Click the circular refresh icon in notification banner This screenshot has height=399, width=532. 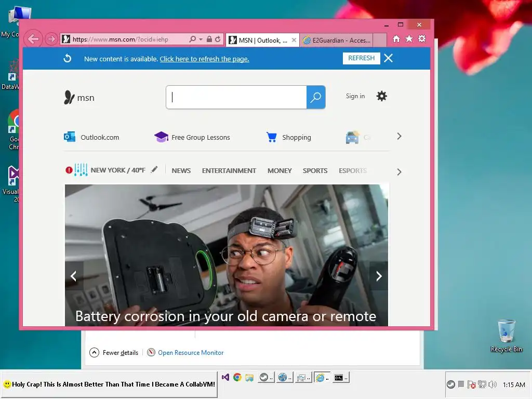(68, 58)
